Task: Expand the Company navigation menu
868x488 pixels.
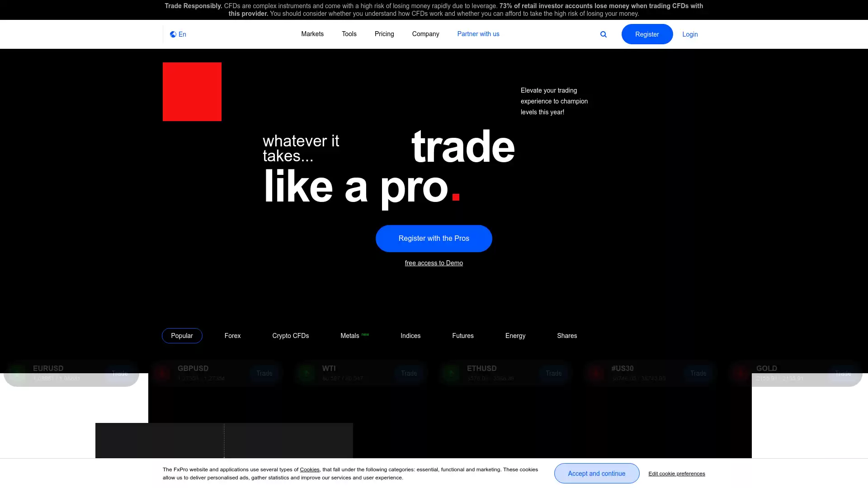Action: coord(426,34)
